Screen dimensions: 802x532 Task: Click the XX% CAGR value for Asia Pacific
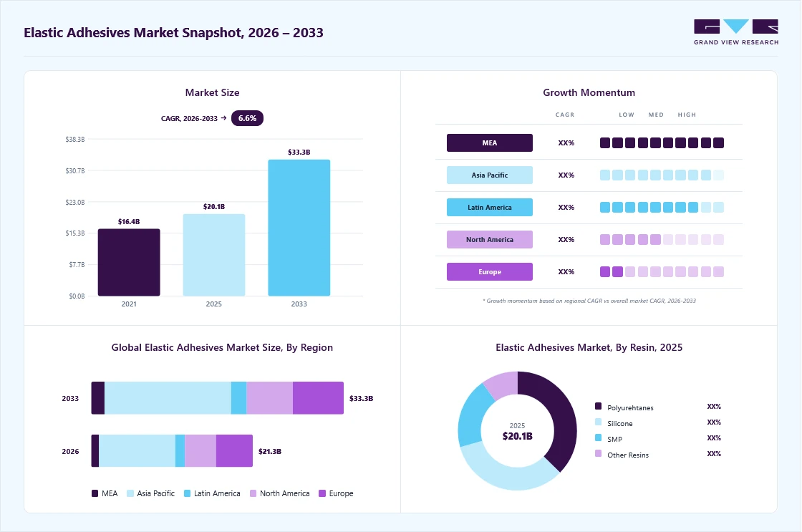[566, 175]
